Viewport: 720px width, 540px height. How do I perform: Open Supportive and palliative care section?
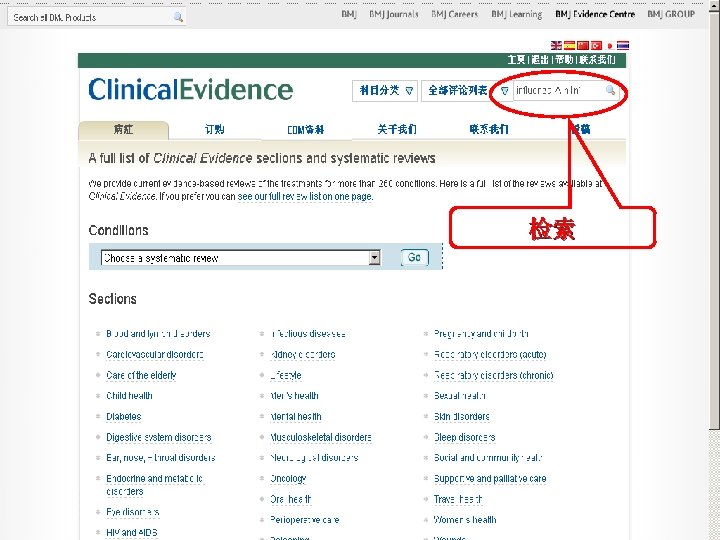490,478
